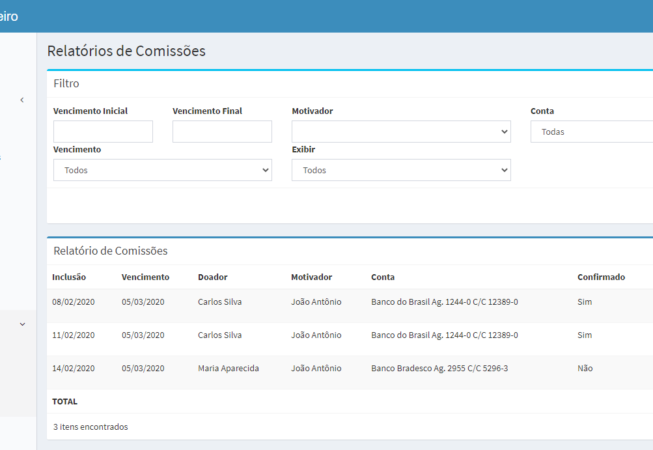Click the Banco Bradesco Ag. 2955 account cell
This screenshot has height=450, width=653.
click(x=439, y=368)
